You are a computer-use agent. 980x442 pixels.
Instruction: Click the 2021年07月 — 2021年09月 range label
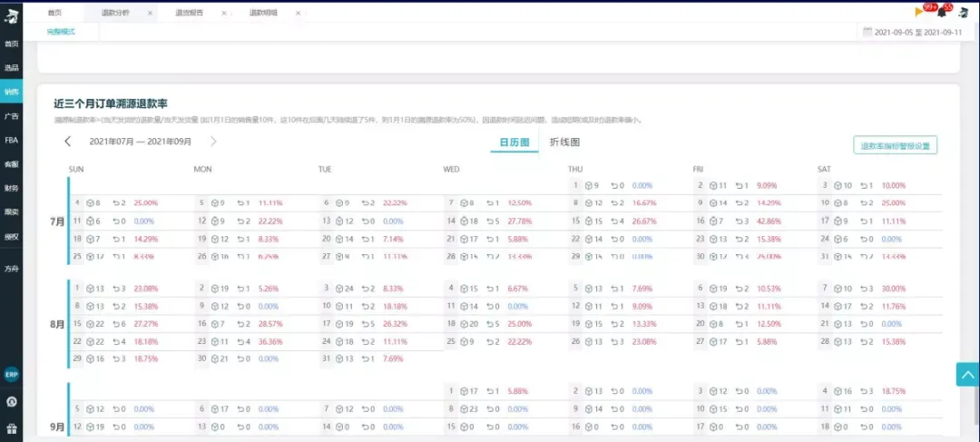coord(141,142)
